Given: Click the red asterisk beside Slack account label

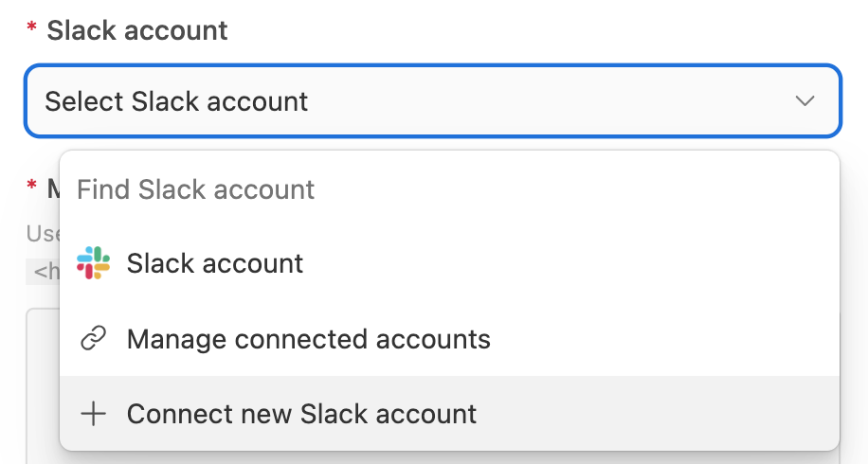Looking at the screenshot, I should pyautogui.click(x=31, y=26).
